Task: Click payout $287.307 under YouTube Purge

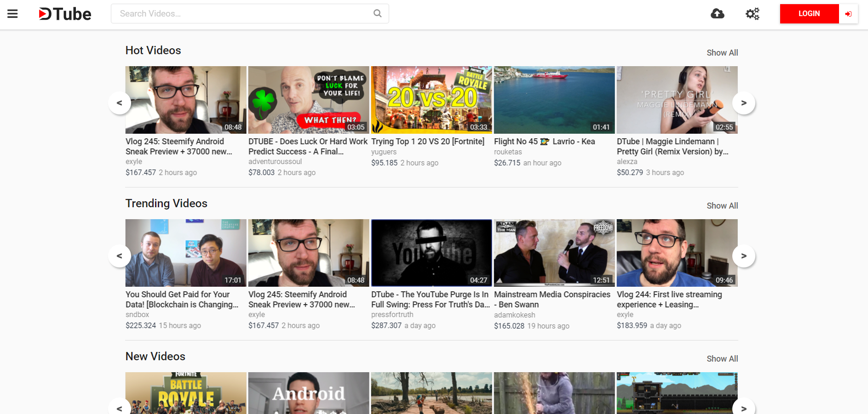Action: click(386, 325)
